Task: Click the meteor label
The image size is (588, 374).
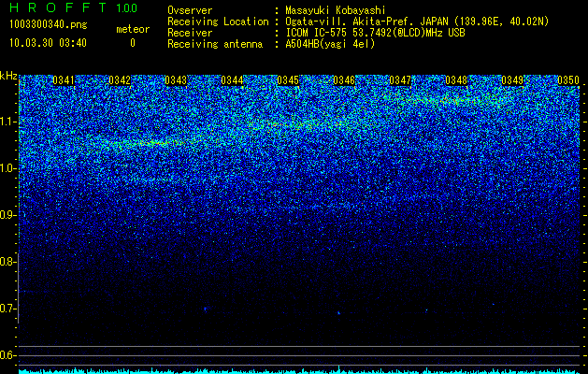Action: (133, 29)
